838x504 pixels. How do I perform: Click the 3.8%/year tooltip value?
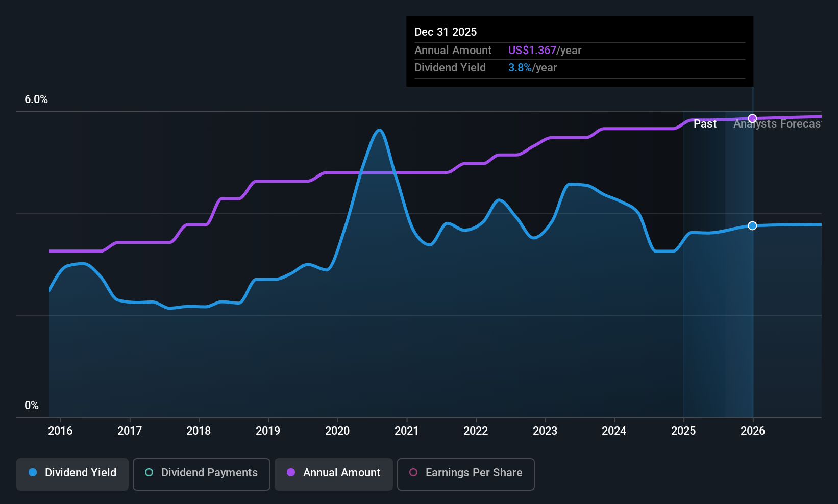click(532, 67)
